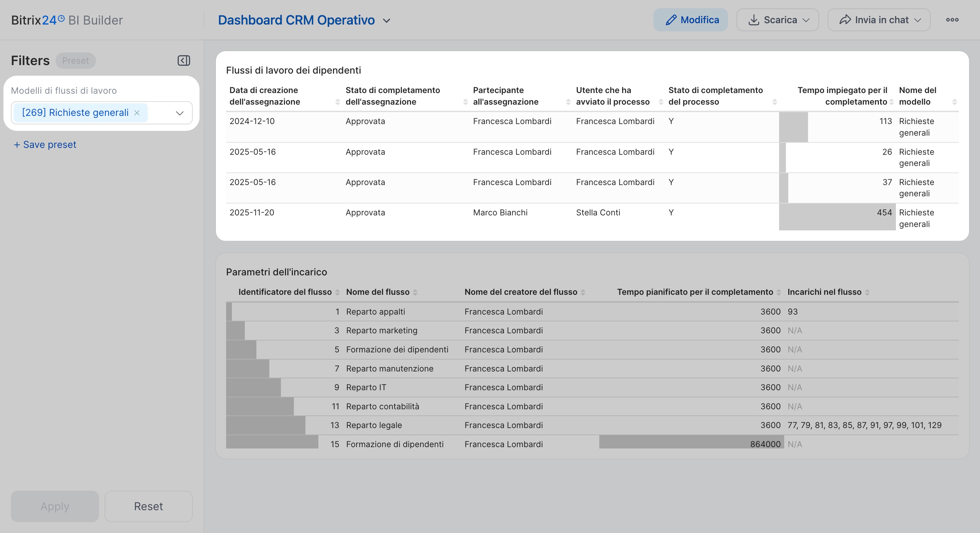This screenshot has height=533, width=980.
Task: Click the Preset badge next to Filters
Action: 75,61
